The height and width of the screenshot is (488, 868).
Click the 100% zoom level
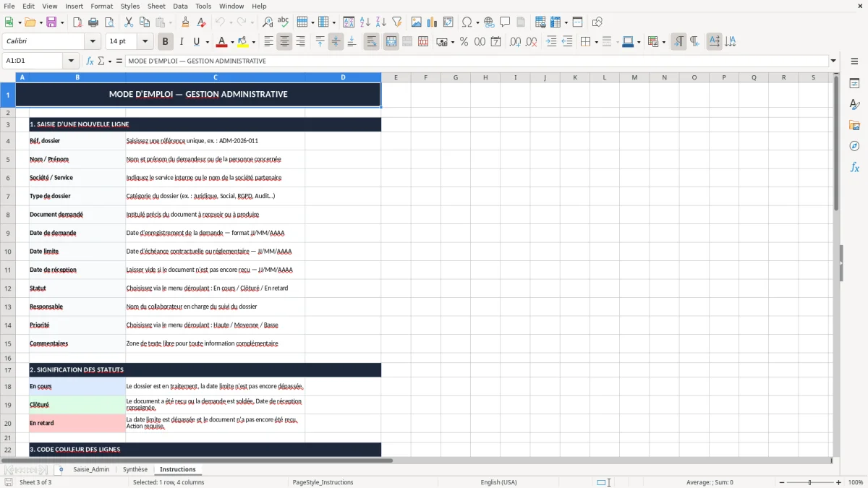click(856, 482)
